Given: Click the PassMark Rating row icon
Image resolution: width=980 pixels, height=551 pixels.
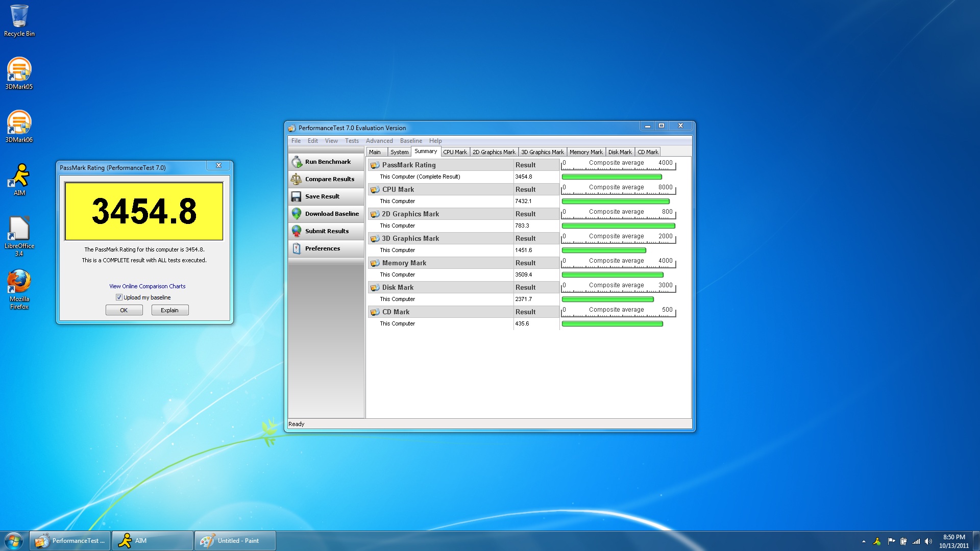Looking at the screenshot, I should (x=375, y=165).
